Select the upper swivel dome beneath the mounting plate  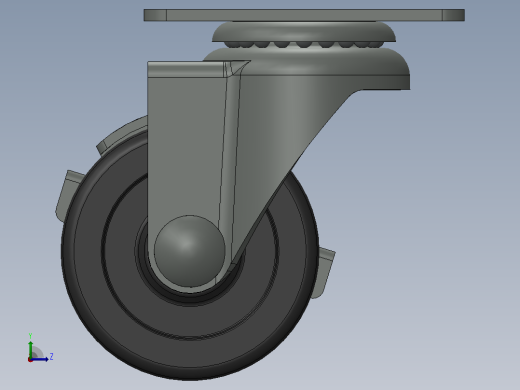pos(304,32)
